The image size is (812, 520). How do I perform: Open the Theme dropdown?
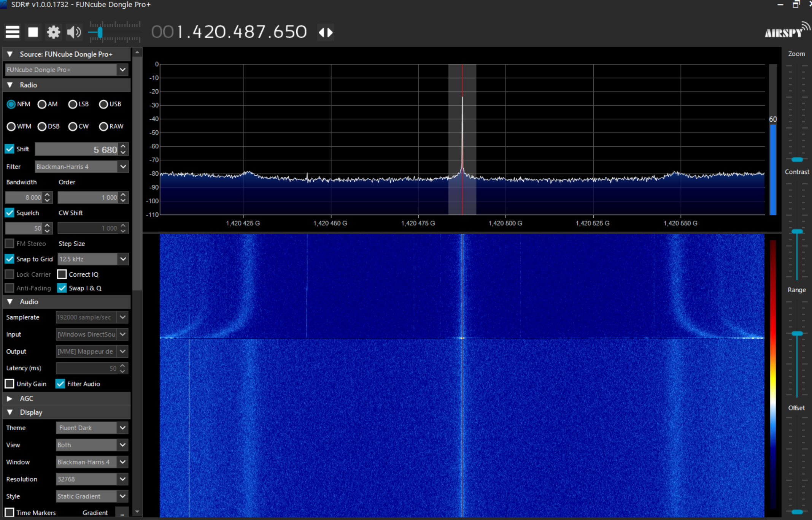point(122,428)
